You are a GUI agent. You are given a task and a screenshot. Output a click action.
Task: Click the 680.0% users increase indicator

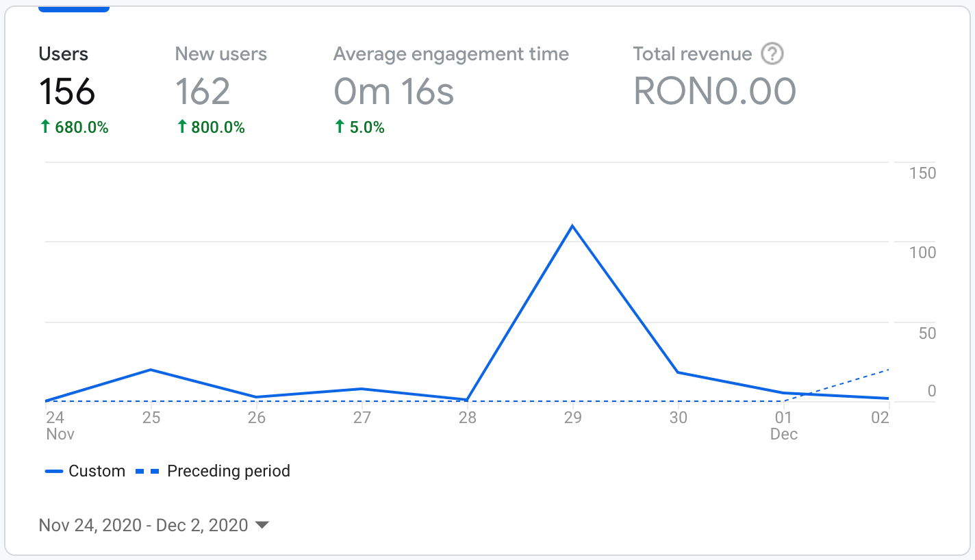tap(74, 127)
